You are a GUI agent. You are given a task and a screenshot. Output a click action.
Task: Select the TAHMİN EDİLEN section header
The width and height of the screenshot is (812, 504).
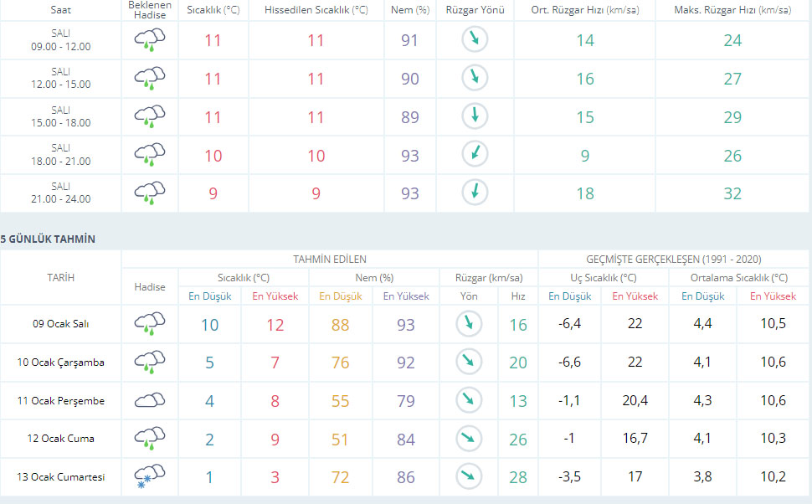[x=330, y=260]
